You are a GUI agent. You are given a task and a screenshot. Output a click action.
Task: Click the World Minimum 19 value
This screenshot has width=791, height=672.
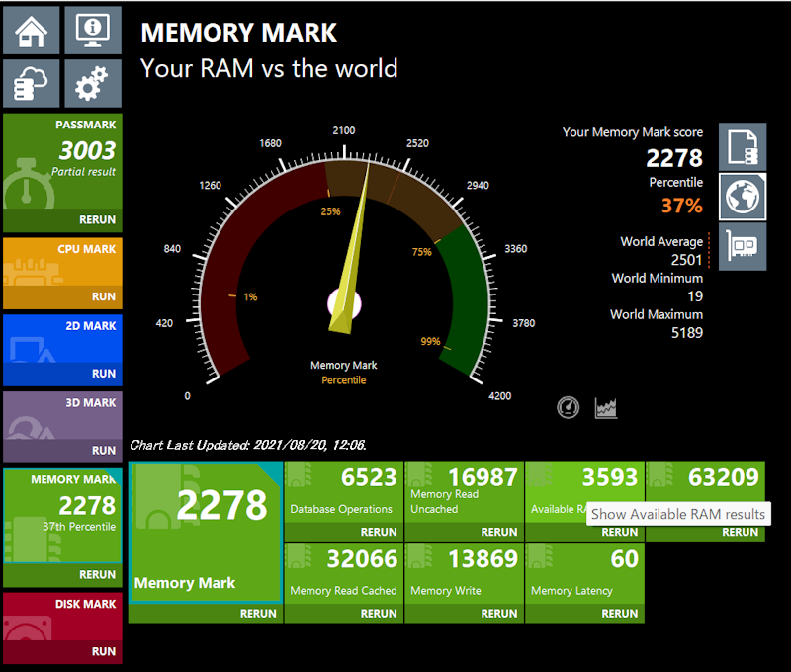pos(695,295)
